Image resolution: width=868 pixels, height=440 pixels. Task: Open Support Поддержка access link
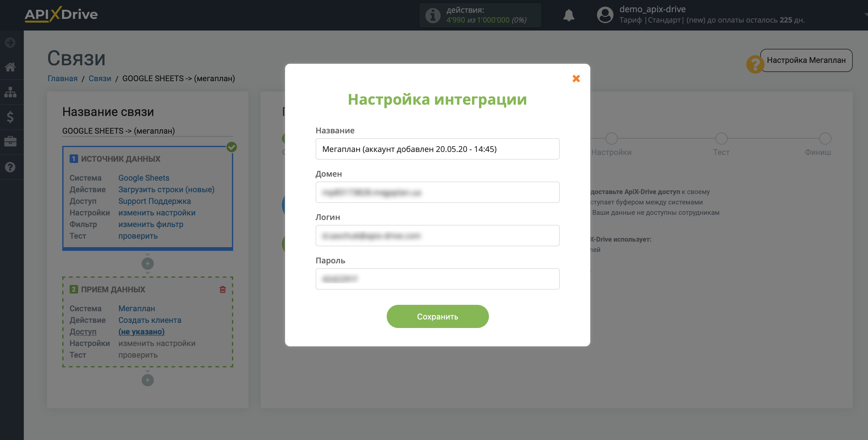pyautogui.click(x=154, y=201)
